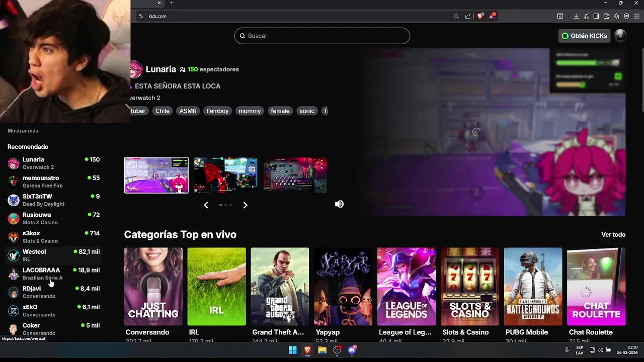Viewport: 644px width, 362px height.
Task: Go to previous featured stream arrow
Action: pos(206,205)
